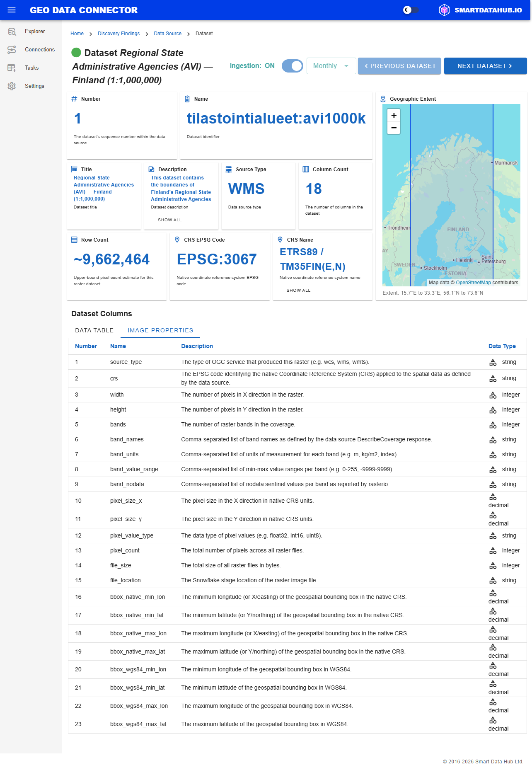
Task: Click the crs row data type icon
Action: [x=493, y=378]
